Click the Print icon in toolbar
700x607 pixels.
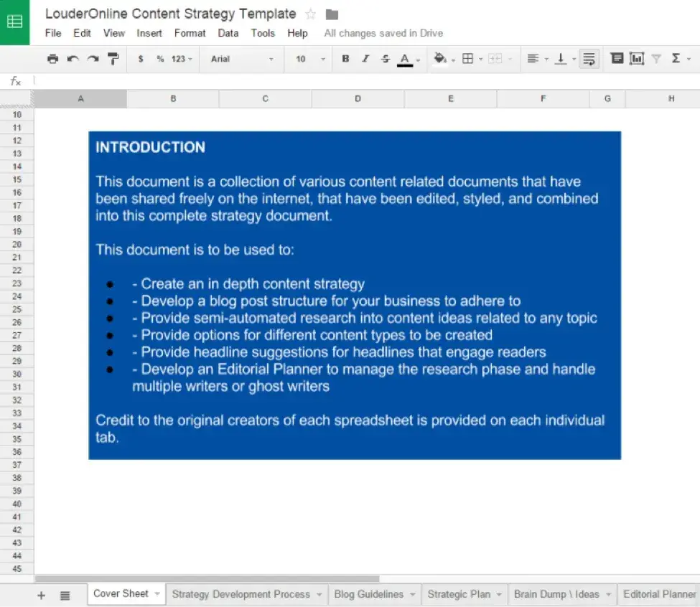[52, 59]
